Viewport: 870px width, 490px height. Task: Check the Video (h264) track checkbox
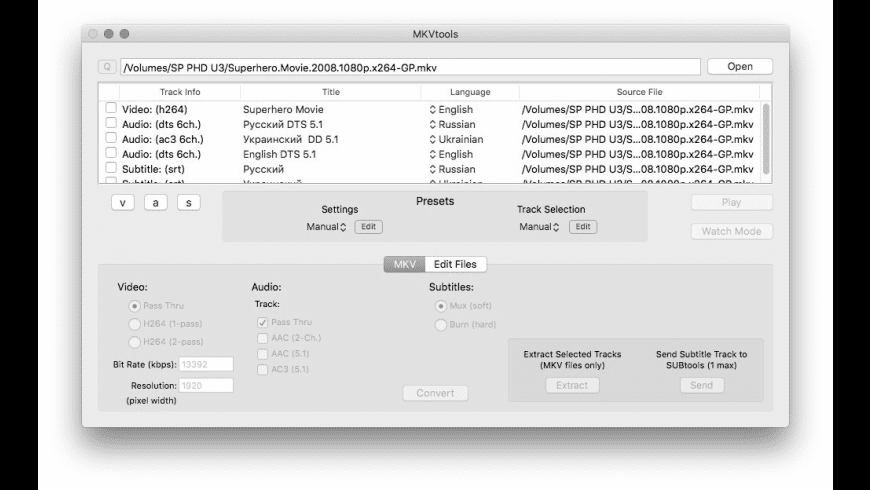tap(111, 108)
